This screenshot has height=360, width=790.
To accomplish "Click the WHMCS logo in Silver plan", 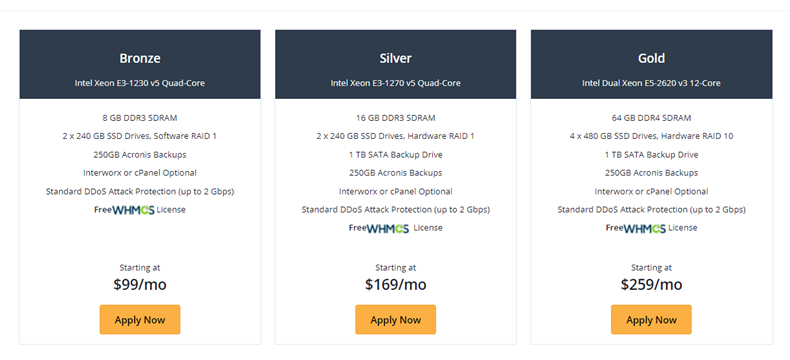I will pyautogui.click(x=388, y=228).
